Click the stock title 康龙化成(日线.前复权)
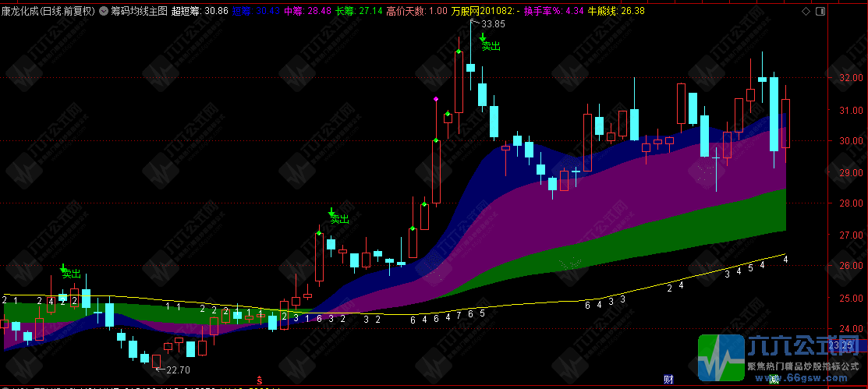 48,10
